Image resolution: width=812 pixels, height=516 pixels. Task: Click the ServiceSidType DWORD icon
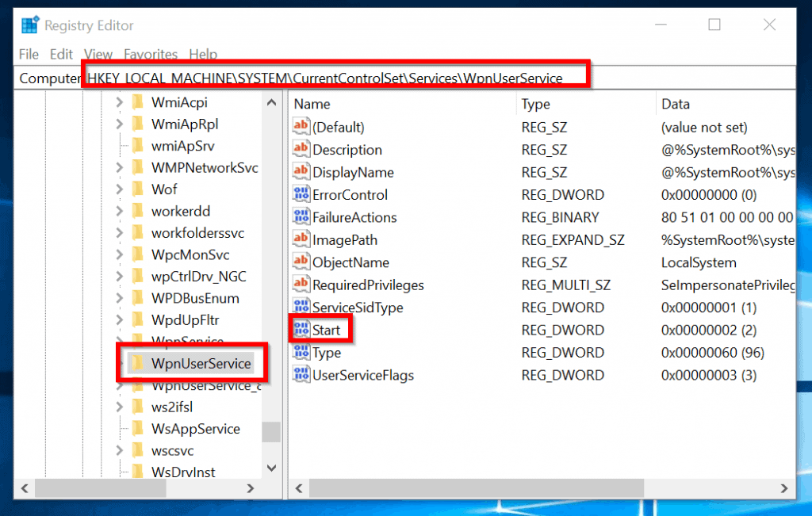[x=301, y=307]
